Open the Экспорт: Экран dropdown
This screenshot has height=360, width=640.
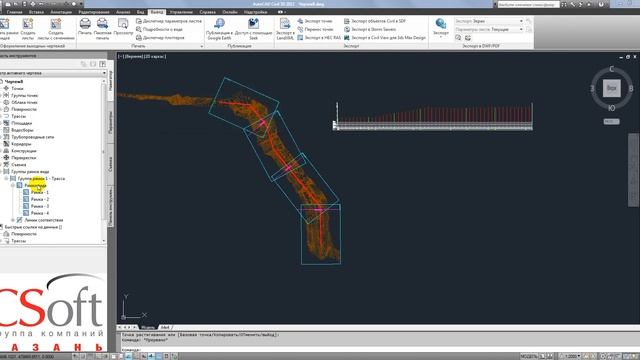pyautogui.click(x=489, y=21)
